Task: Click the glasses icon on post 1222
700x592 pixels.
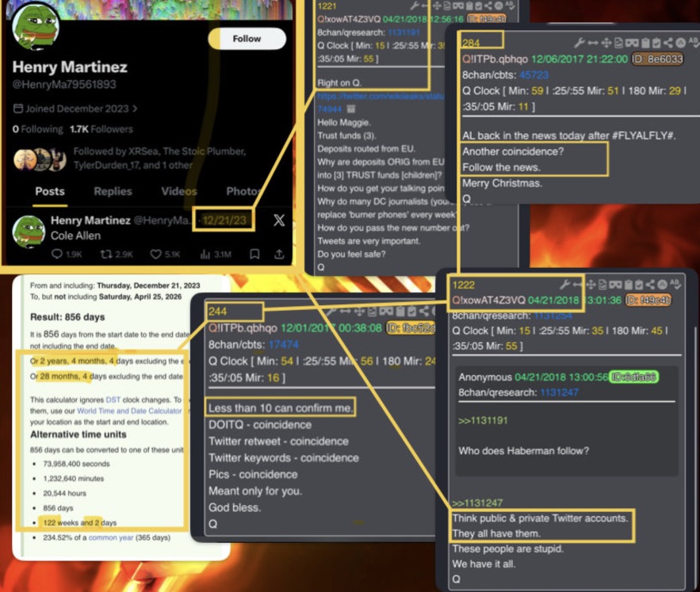Action: point(616,285)
